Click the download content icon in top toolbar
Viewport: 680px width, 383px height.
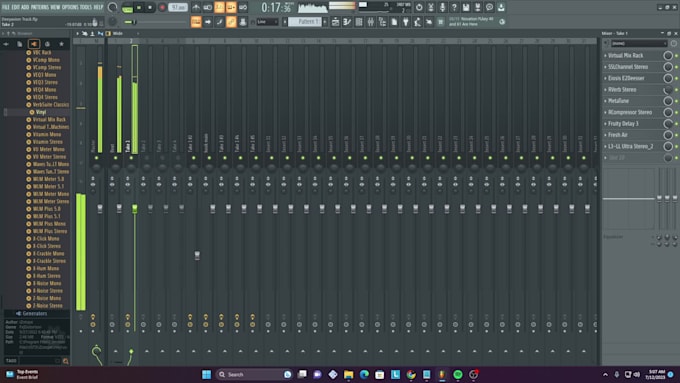tap(501, 7)
